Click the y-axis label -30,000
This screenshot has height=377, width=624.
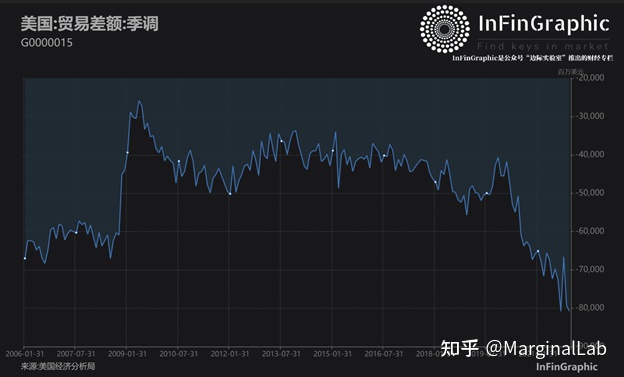tap(590, 116)
